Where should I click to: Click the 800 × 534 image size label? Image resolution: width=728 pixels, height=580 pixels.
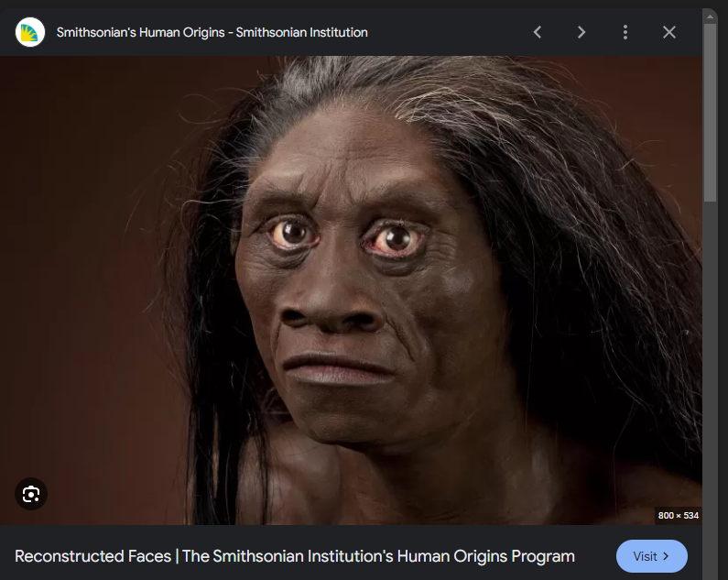678,515
